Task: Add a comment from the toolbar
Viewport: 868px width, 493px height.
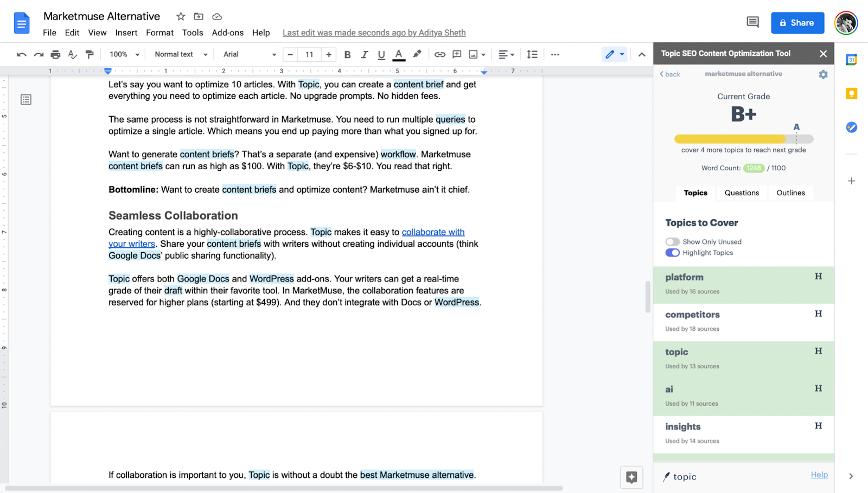Action: [x=457, y=54]
